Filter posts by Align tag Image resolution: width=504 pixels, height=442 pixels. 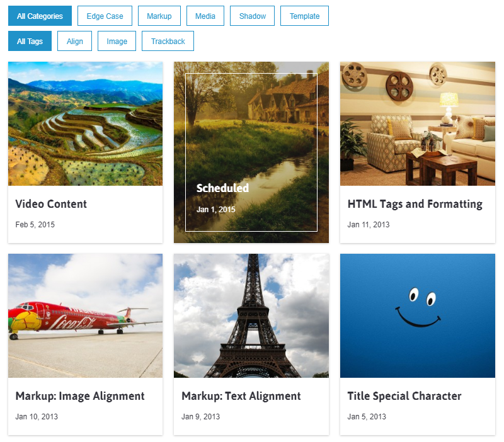(x=74, y=41)
